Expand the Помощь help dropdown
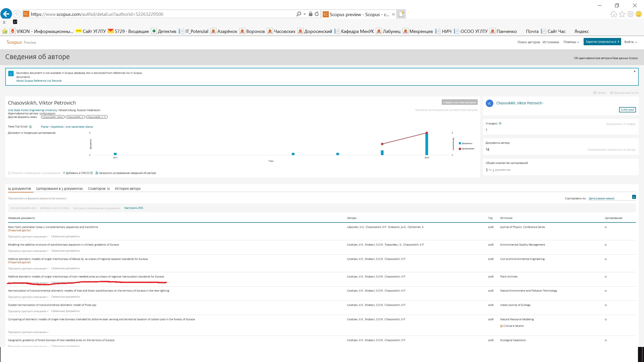The height and width of the screenshot is (362, 644). pyautogui.click(x=571, y=42)
